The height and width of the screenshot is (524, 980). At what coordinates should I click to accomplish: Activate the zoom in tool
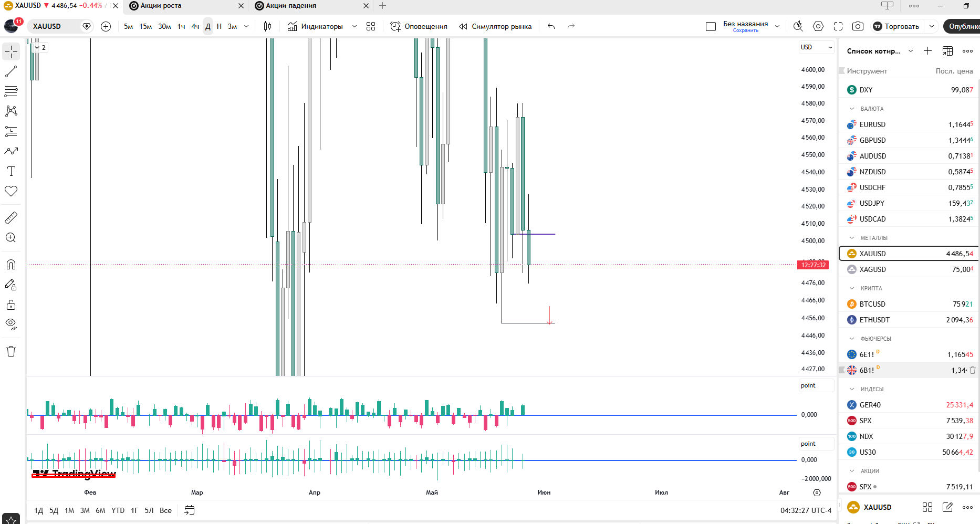(11, 237)
